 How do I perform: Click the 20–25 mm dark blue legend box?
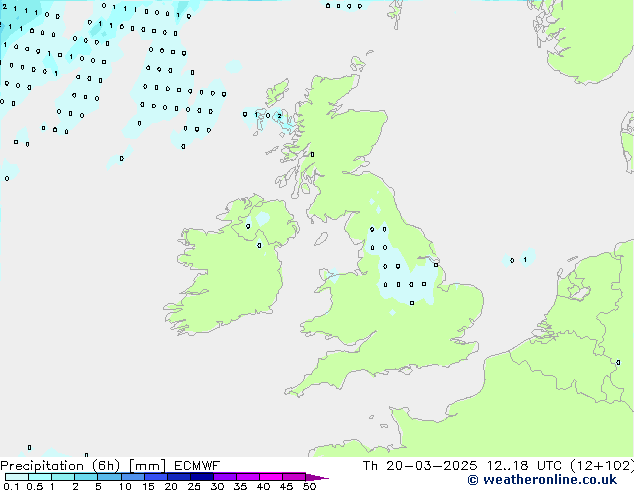[x=179, y=477]
